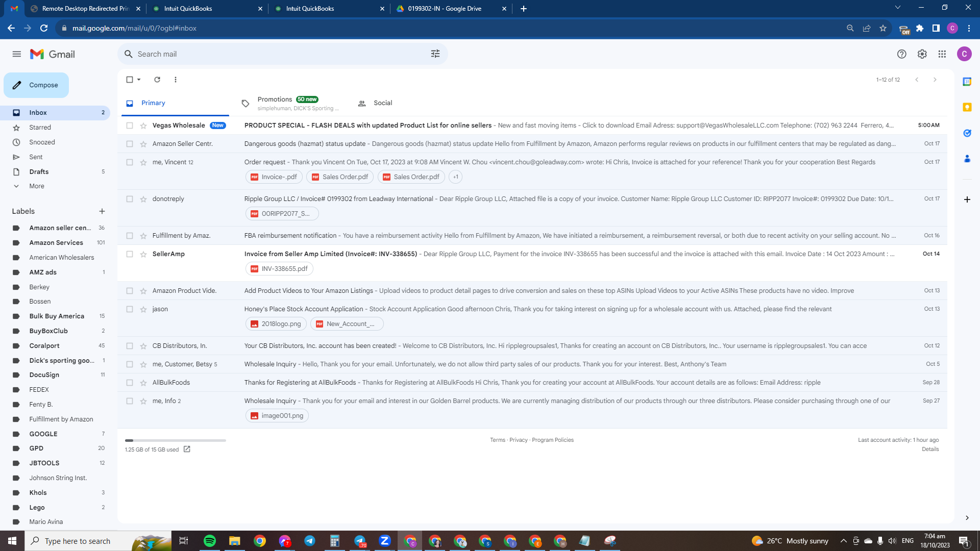The image size is (980, 551).
Task: Open Google Tasks side panel icon
Action: [x=967, y=133]
